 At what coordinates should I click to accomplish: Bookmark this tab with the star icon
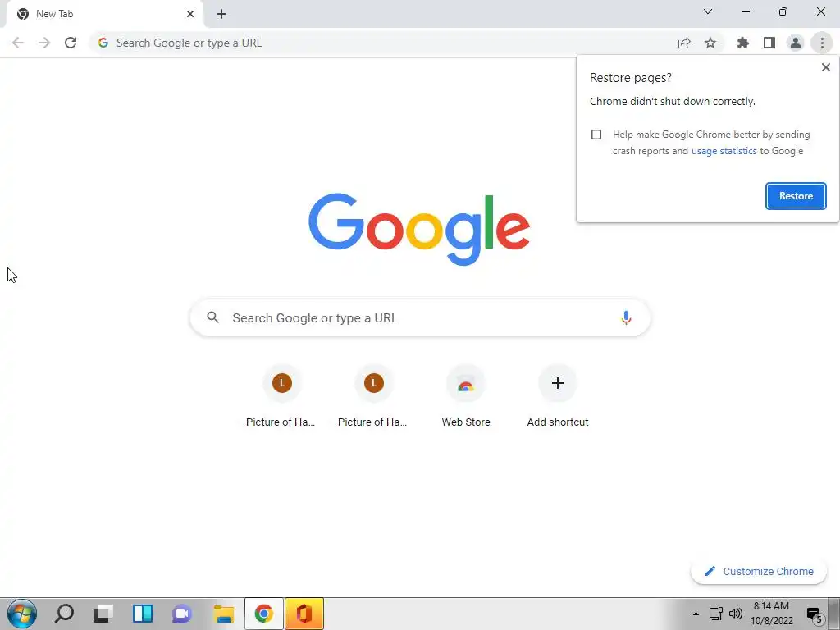(x=710, y=43)
